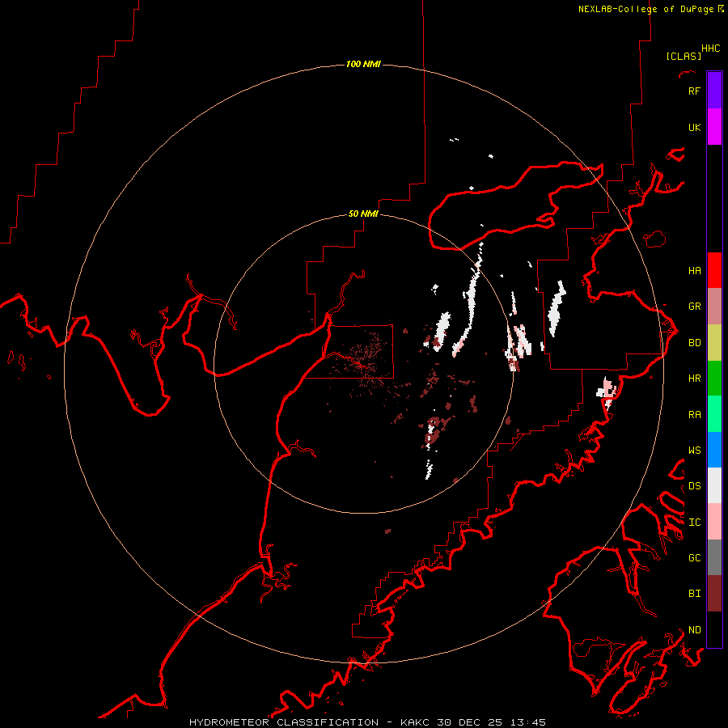Click the GR legend label
The width and height of the screenshot is (728, 728).
pos(694,307)
